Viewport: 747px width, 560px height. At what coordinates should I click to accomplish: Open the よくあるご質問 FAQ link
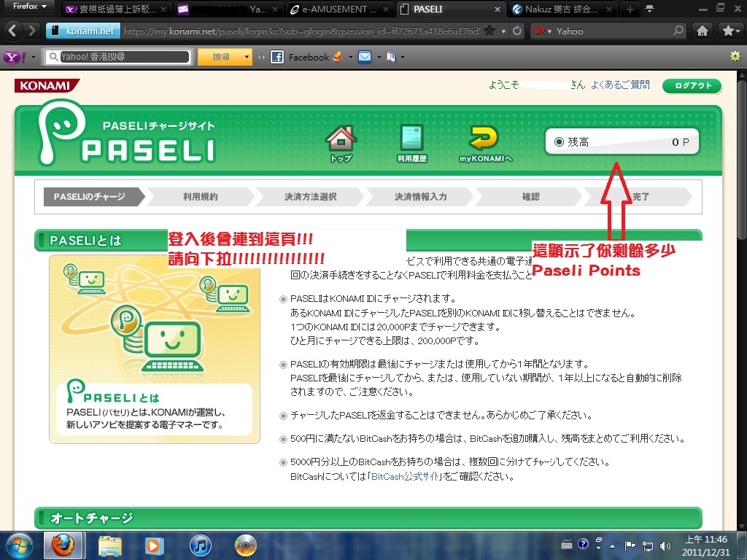(x=620, y=85)
